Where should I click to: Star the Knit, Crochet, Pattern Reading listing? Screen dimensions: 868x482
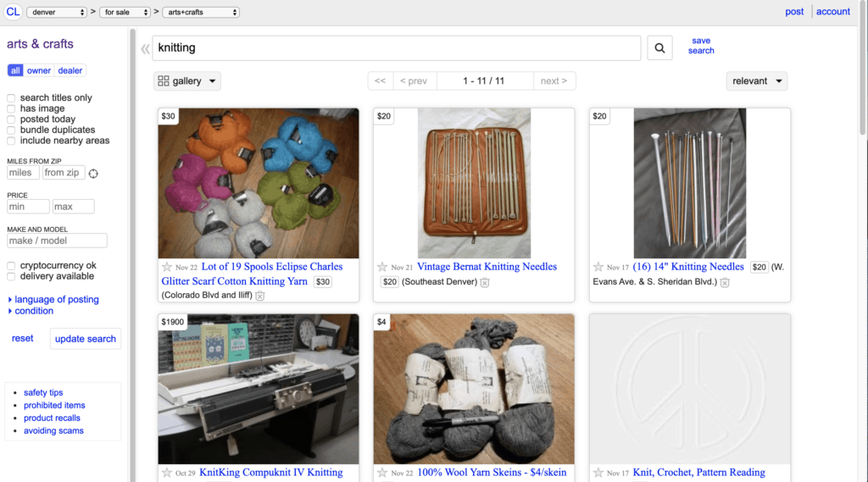pos(598,473)
